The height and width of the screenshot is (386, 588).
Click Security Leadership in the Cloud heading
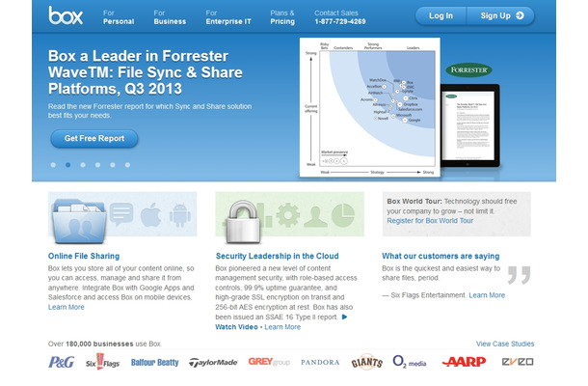coord(277,256)
